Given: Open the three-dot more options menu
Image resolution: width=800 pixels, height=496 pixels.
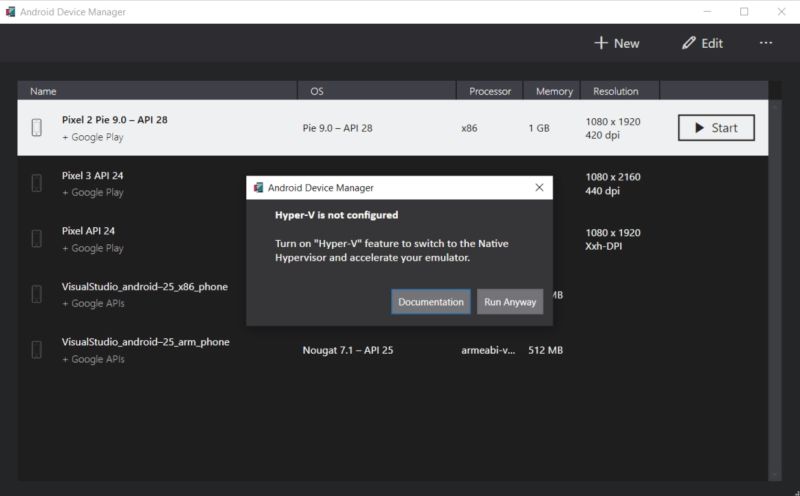Looking at the screenshot, I should [766, 43].
